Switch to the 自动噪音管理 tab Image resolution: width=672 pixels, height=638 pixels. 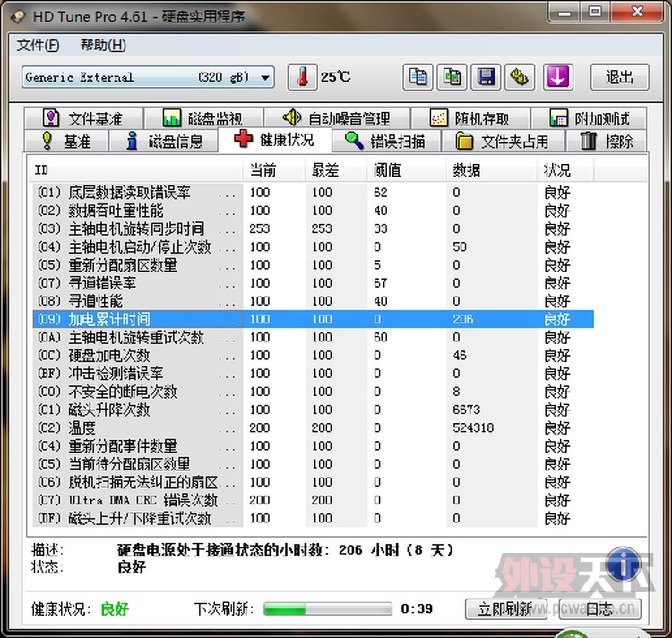[x=337, y=118]
